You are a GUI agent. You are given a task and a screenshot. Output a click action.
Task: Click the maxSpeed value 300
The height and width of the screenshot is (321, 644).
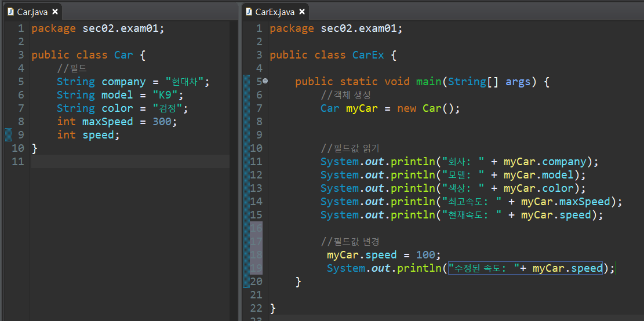163,122
